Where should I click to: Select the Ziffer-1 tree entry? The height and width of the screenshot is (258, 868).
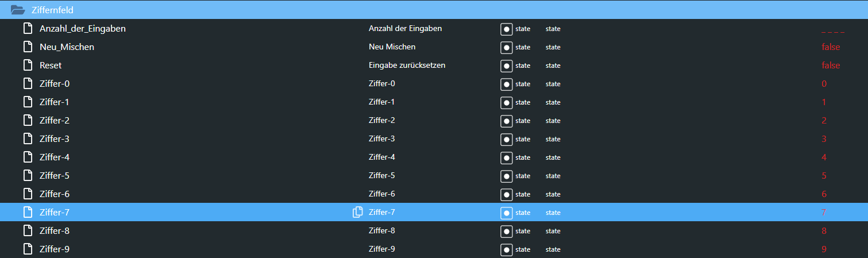pyautogui.click(x=55, y=102)
